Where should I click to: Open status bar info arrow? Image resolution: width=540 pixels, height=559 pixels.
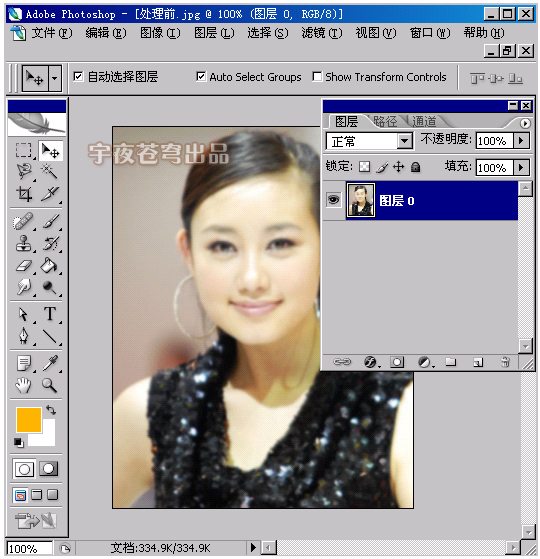253,548
